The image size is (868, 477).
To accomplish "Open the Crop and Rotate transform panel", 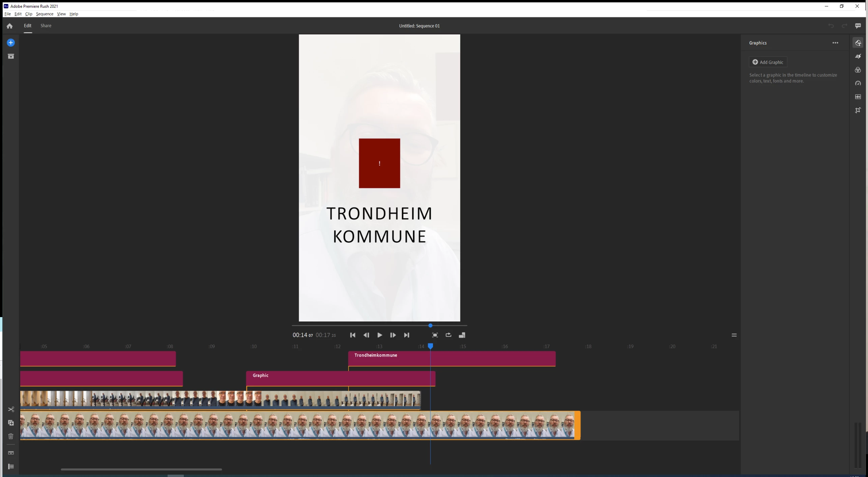I will (858, 110).
